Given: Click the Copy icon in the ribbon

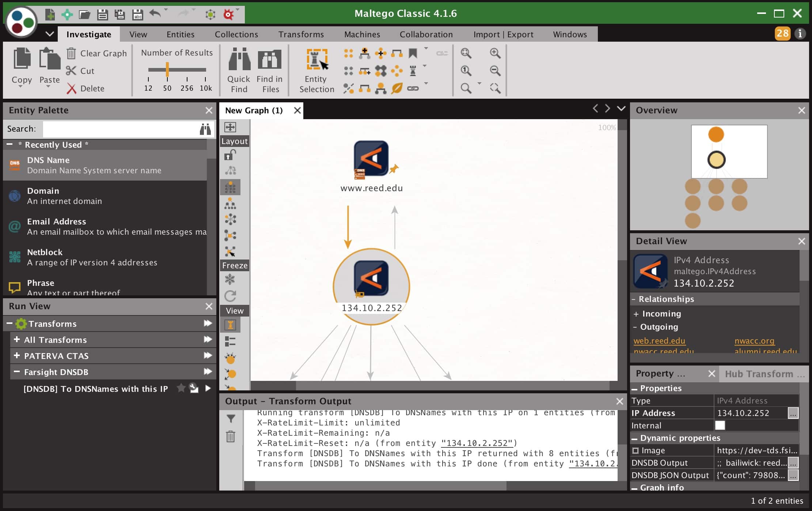Looking at the screenshot, I should [x=22, y=58].
